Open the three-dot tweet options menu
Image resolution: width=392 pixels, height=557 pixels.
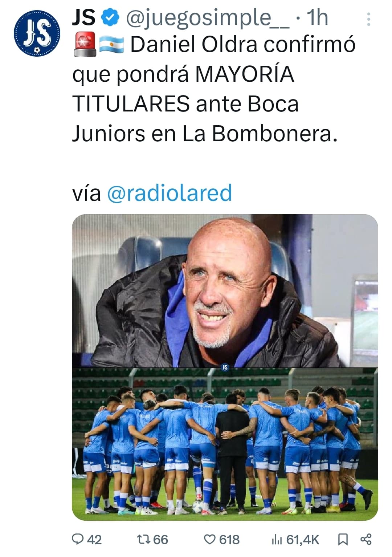tap(368, 19)
